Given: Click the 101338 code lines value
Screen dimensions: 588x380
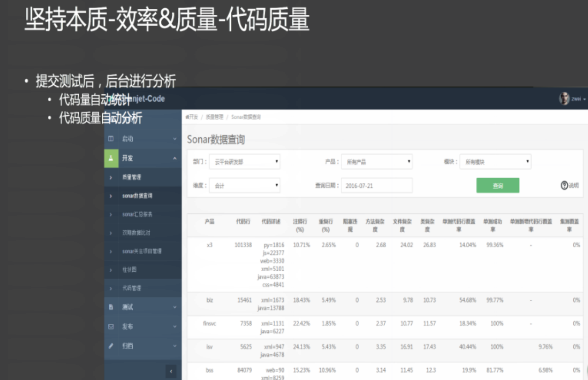Looking at the screenshot, I should [x=243, y=245].
